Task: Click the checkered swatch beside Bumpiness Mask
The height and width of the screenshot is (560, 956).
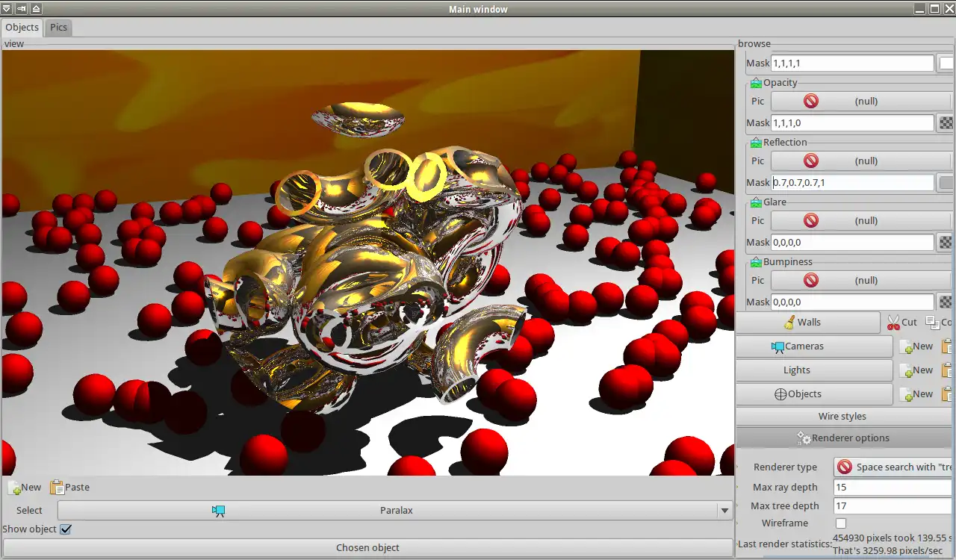Action: tap(946, 302)
